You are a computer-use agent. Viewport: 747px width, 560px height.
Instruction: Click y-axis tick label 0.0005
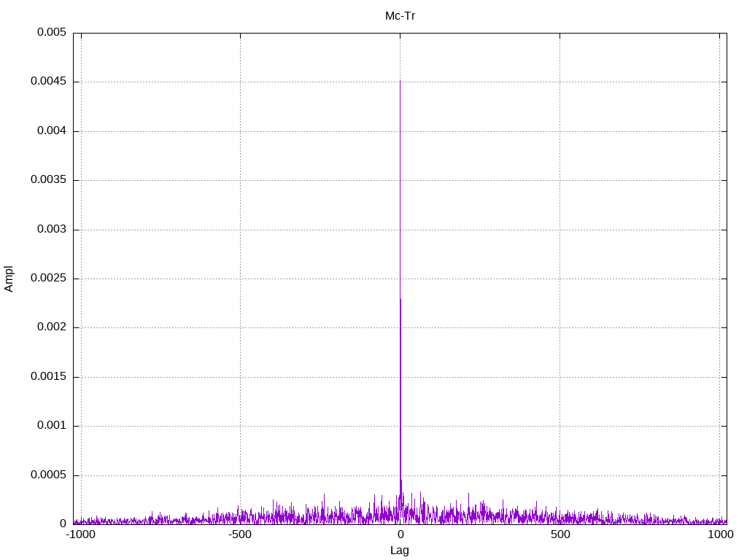(48, 475)
